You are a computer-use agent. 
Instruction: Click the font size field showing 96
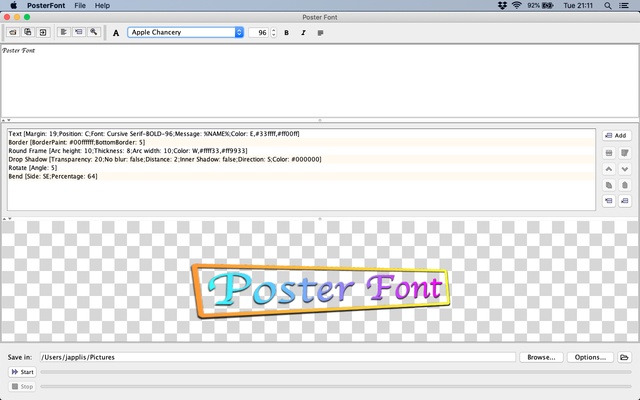pyautogui.click(x=259, y=33)
